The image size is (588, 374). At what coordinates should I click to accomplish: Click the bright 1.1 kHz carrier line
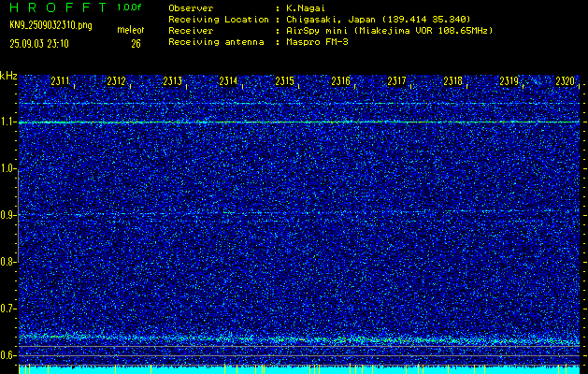click(299, 122)
